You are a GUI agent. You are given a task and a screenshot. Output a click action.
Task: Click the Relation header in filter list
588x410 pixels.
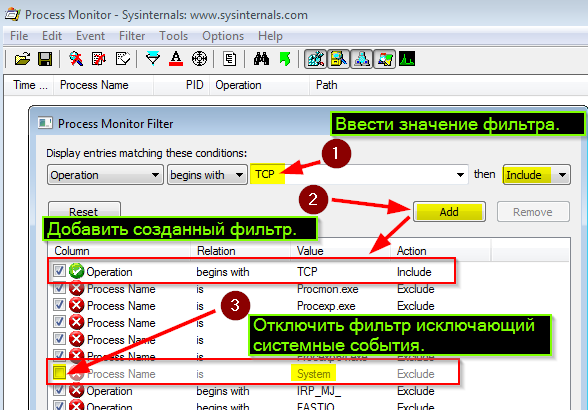tap(240, 251)
